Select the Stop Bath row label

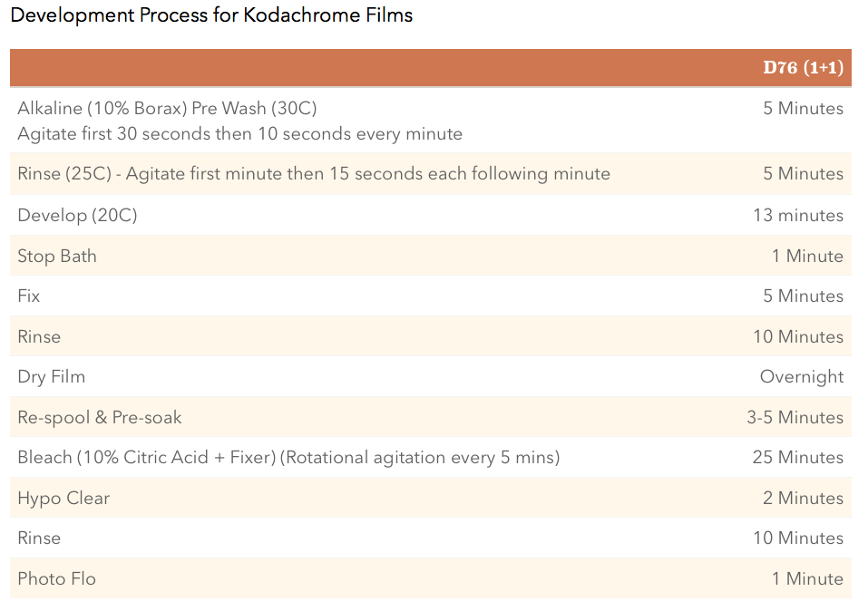coord(57,257)
